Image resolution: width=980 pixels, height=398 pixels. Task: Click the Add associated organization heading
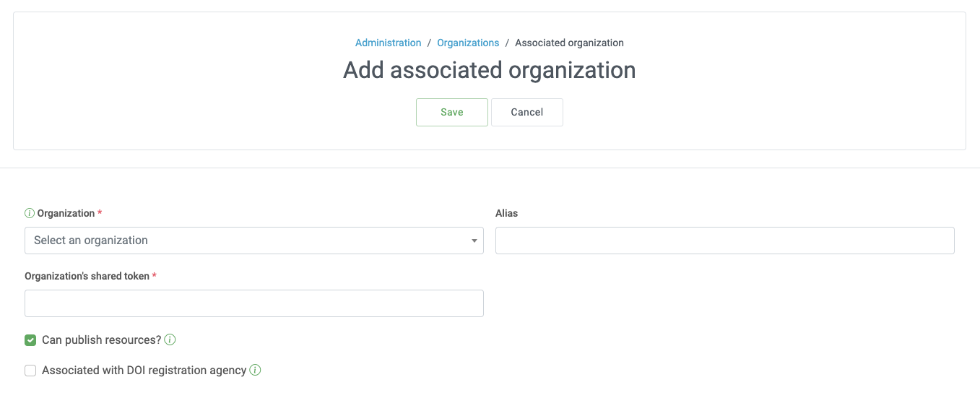tap(489, 70)
